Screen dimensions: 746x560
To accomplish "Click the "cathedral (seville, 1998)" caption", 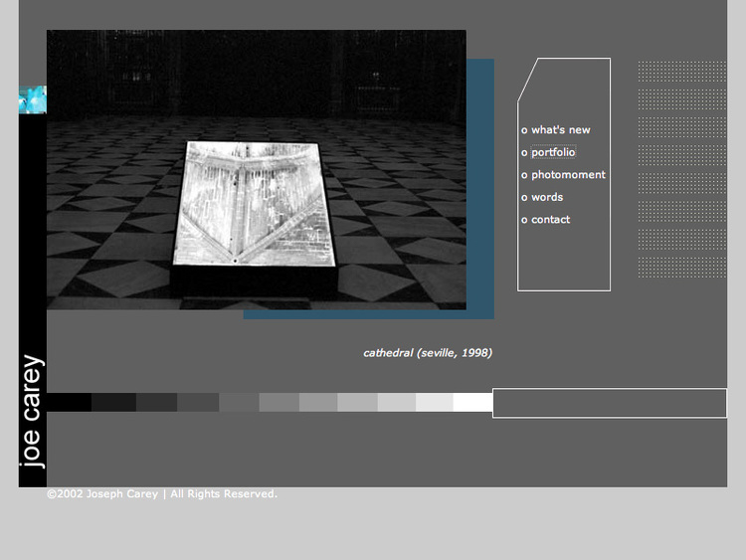I will pos(427,353).
